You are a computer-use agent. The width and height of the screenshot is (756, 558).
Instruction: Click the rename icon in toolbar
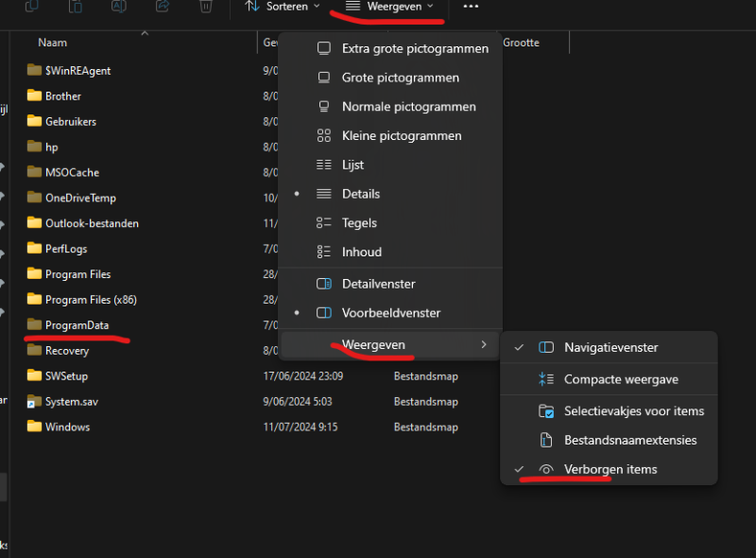[x=119, y=7]
